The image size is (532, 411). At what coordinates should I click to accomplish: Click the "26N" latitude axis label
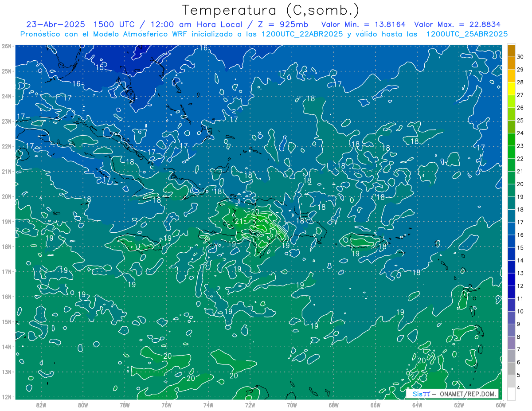click(x=6, y=46)
